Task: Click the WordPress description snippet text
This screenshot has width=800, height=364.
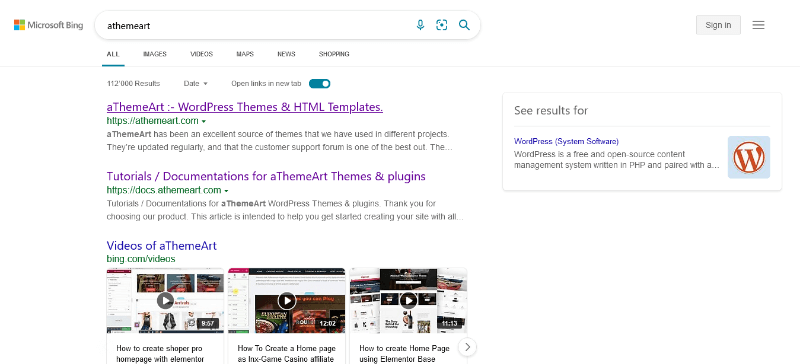Action: pyautogui.click(x=616, y=160)
